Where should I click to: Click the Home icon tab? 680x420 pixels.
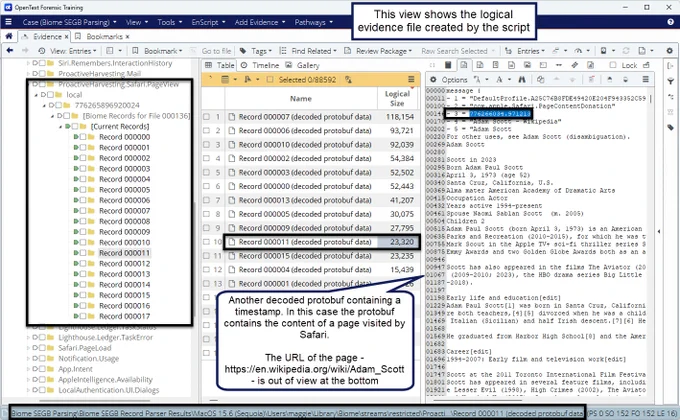(9, 36)
